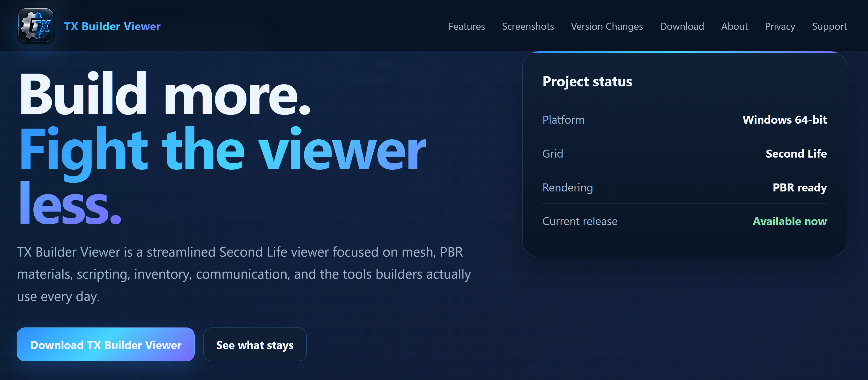Go to Screenshots section
Viewport: 868px width, 380px height.
click(528, 26)
